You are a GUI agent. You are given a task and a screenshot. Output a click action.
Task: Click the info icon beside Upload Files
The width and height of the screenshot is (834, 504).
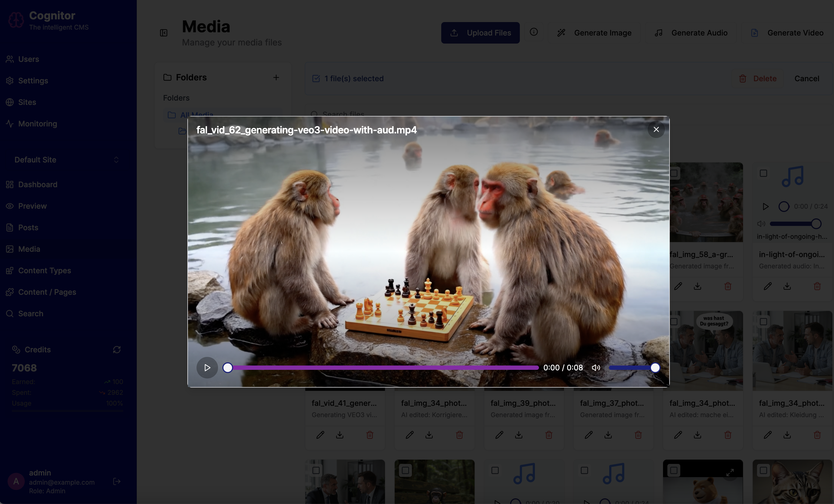(534, 32)
